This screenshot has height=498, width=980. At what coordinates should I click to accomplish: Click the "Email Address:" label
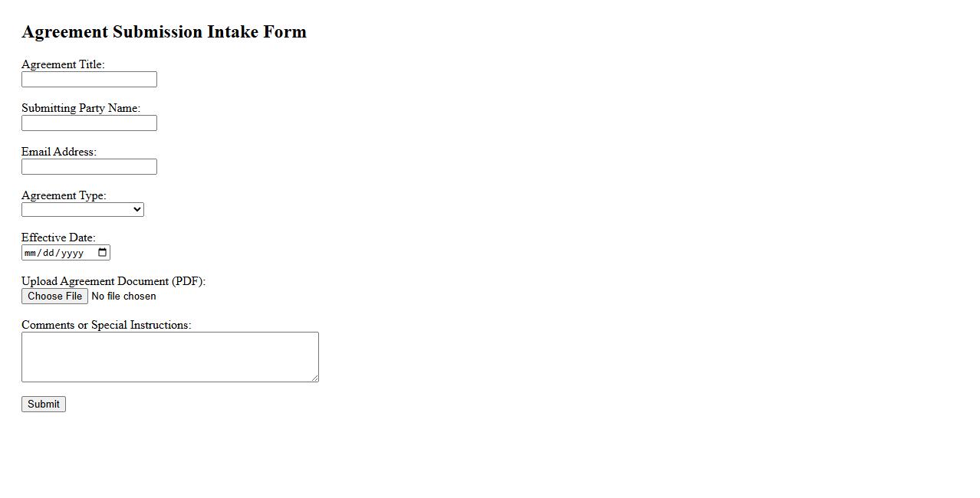[x=59, y=152]
